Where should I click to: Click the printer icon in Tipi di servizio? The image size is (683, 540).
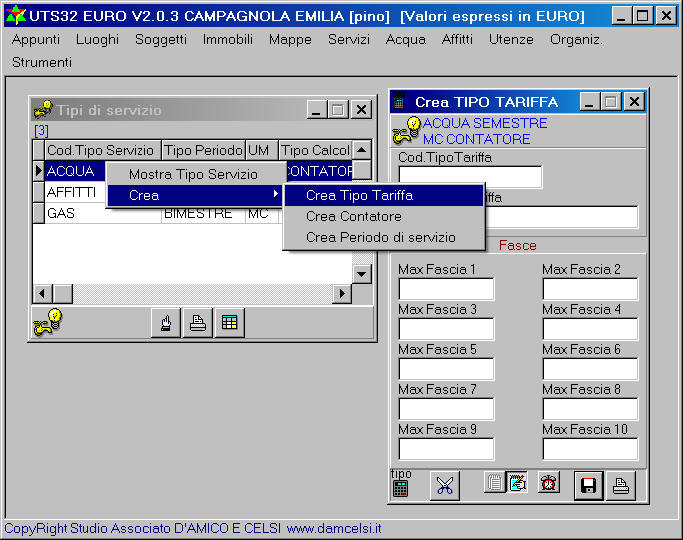[x=197, y=323]
